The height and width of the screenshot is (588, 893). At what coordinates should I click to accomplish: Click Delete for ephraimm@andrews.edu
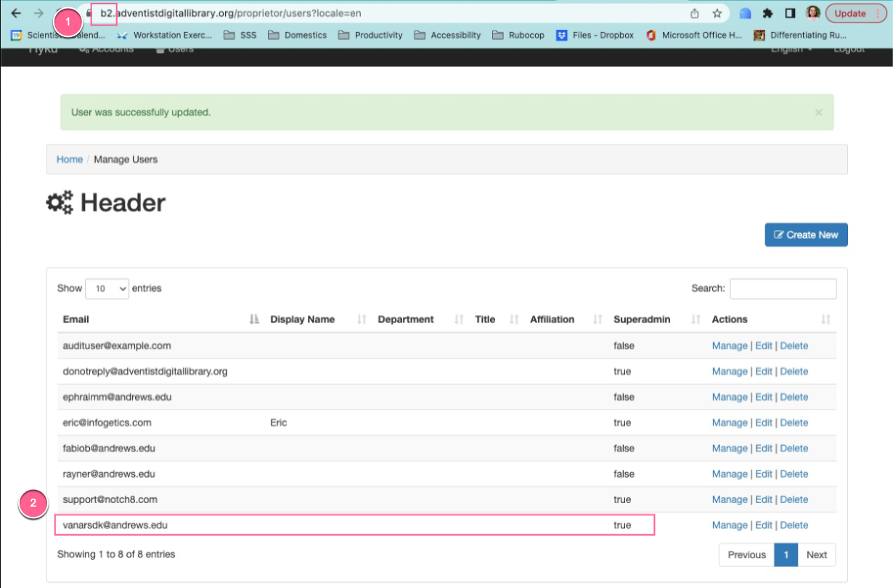pyautogui.click(x=794, y=397)
